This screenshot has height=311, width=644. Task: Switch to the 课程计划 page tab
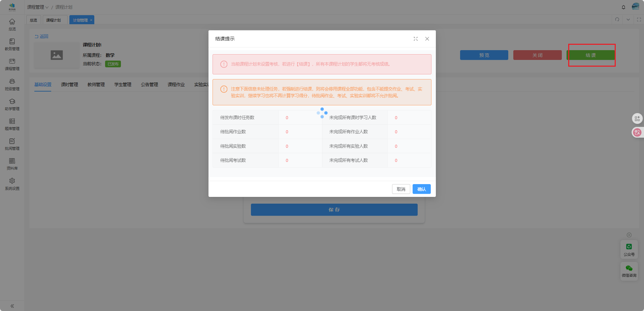(54, 20)
